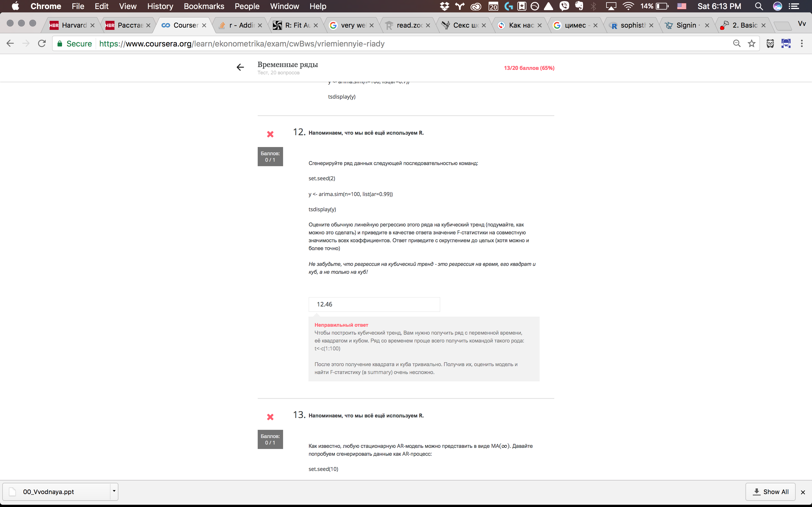This screenshot has width=812, height=507.
Task: Click the back arrow next to Временные ряды
Action: (240, 67)
